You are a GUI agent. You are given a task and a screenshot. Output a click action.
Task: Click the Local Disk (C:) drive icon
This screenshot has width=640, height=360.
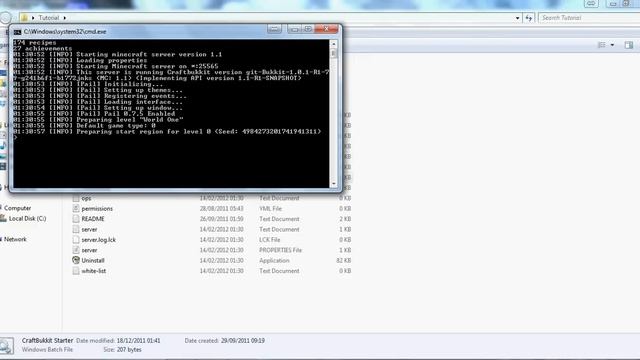pyautogui.click(x=4, y=218)
